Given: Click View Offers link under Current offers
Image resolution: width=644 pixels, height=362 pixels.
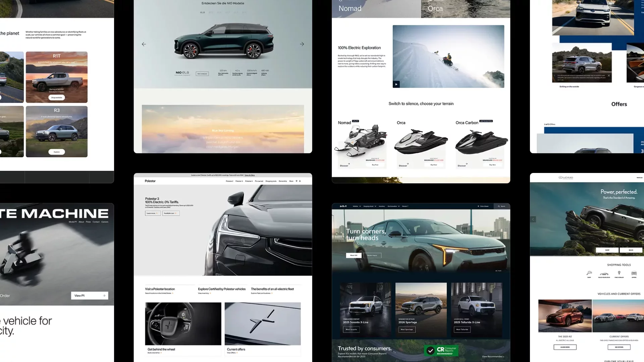Looking at the screenshot, I should point(232,353).
